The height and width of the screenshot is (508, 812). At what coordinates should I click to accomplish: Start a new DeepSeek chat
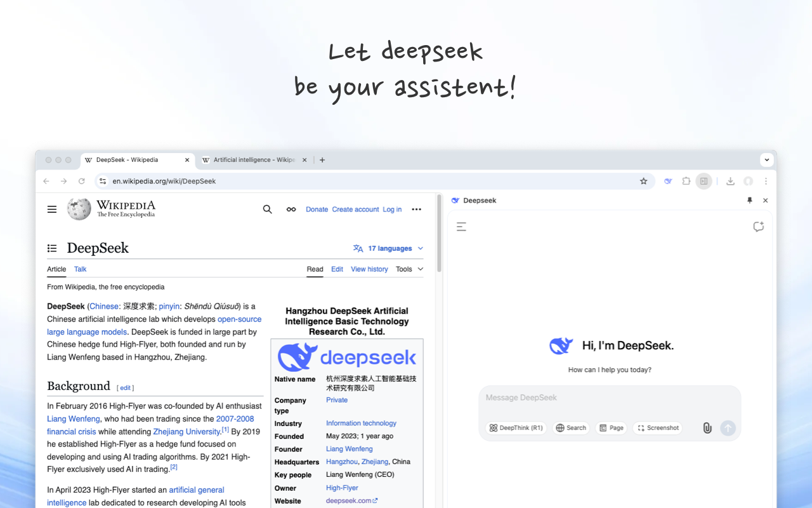tap(758, 227)
